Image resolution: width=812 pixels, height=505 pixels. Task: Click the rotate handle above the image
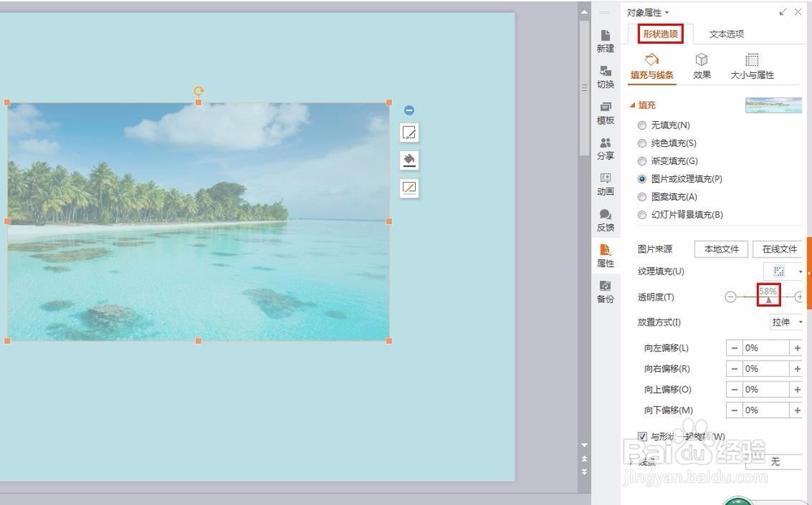click(198, 92)
